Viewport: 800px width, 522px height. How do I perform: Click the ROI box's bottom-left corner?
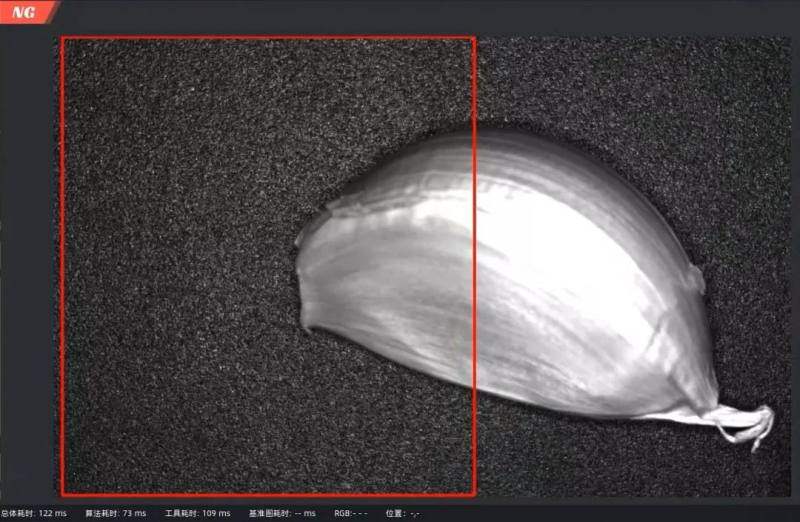62,494
